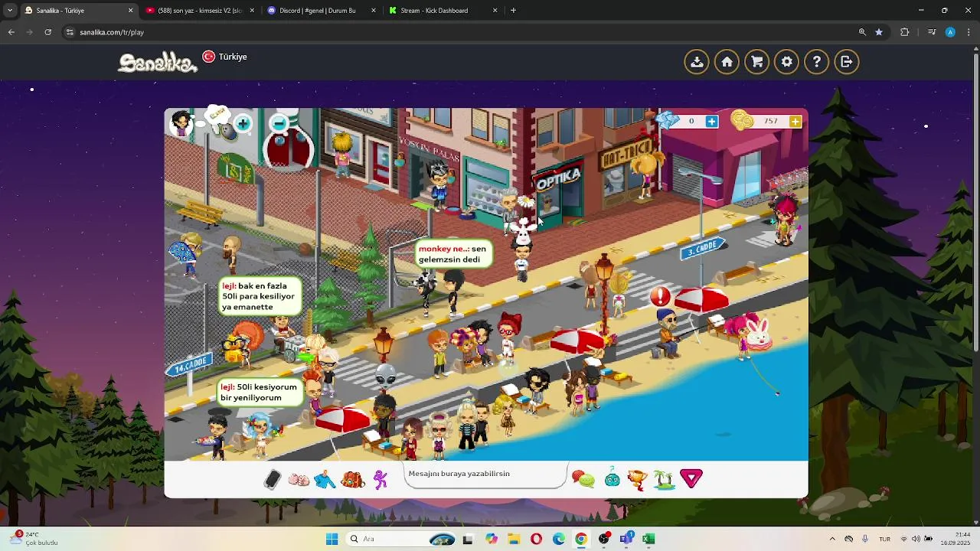Open the palm tree island icon
The height and width of the screenshot is (551, 980).
point(664,480)
